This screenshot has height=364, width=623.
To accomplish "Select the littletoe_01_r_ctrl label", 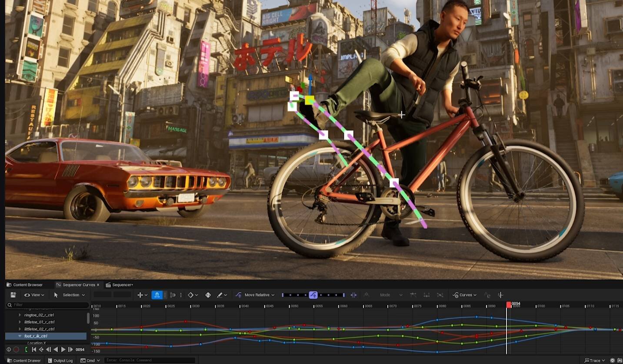I will (39, 322).
